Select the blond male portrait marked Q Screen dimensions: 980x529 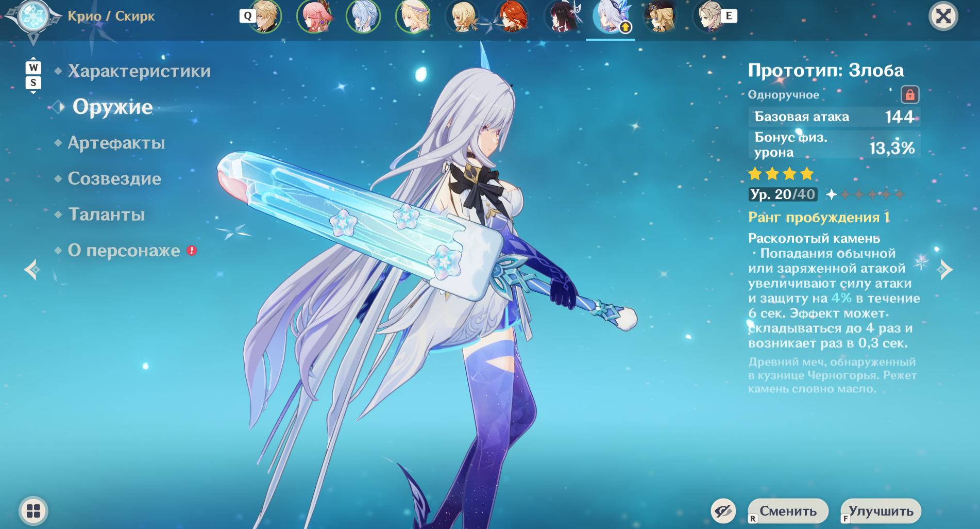click(264, 16)
